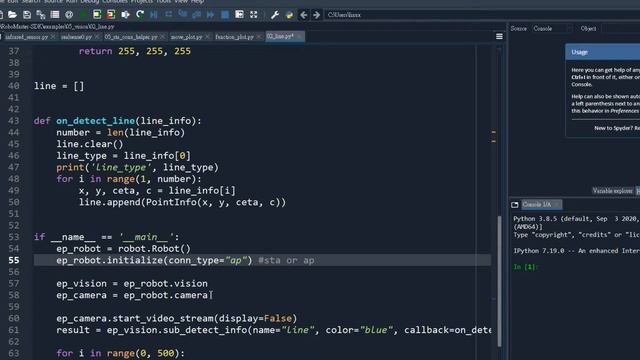
Task: Click the orange warning marker in editor margin
Action: (493, 132)
